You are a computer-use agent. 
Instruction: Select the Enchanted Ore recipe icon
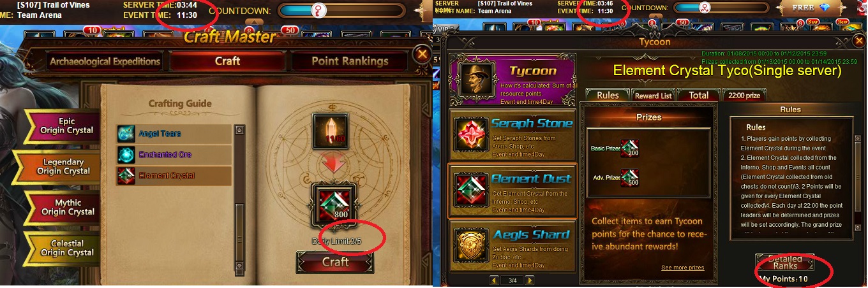[x=126, y=155]
